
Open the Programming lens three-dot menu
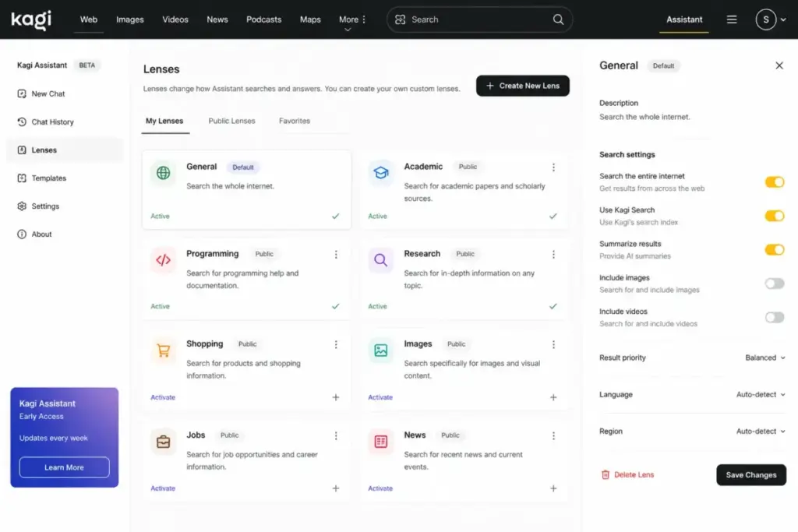(x=336, y=254)
